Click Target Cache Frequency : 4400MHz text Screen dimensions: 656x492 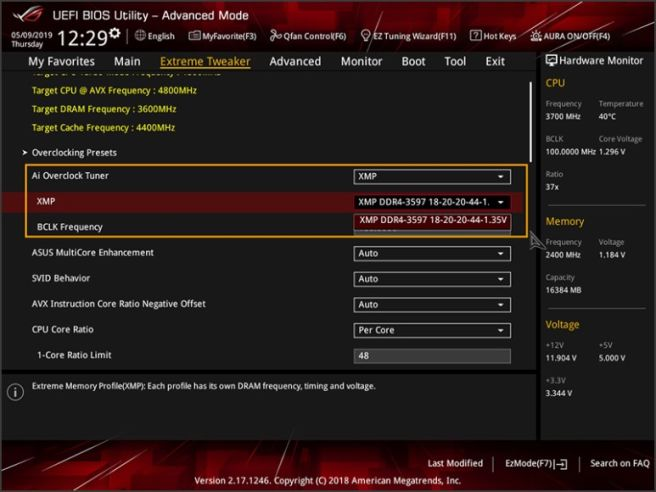coord(103,128)
